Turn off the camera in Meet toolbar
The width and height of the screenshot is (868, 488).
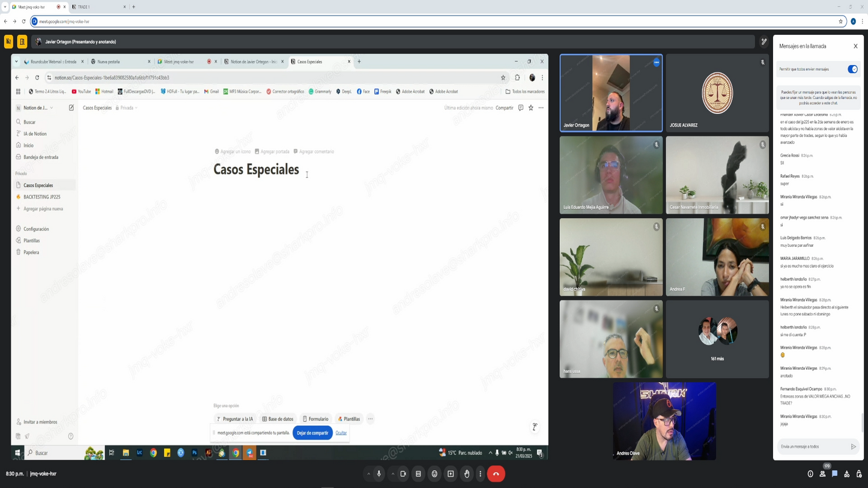tap(403, 474)
